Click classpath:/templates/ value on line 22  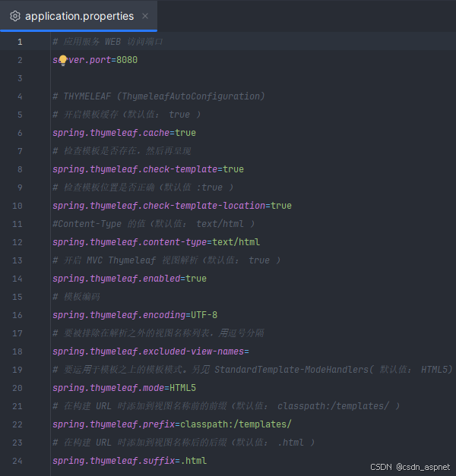pos(236,424)
